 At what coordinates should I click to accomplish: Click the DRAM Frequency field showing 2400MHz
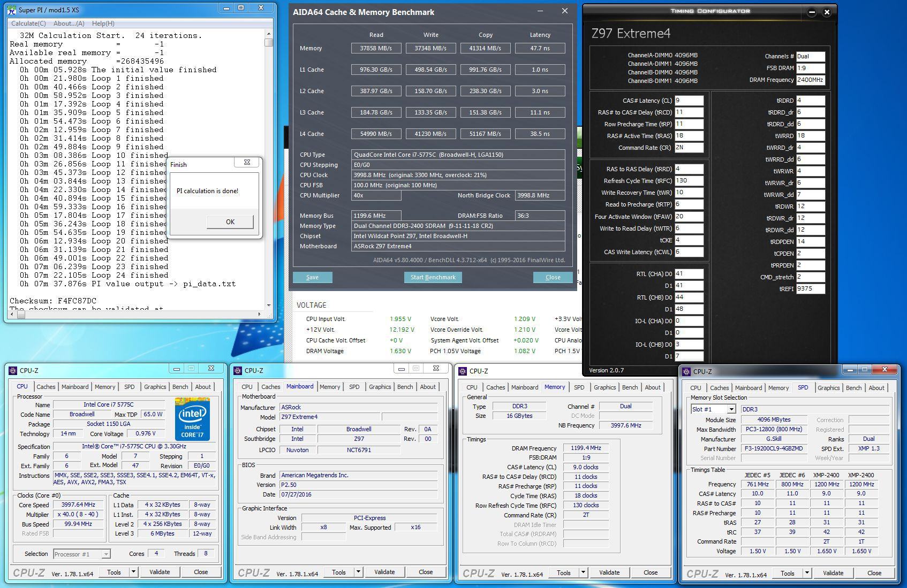810,80
